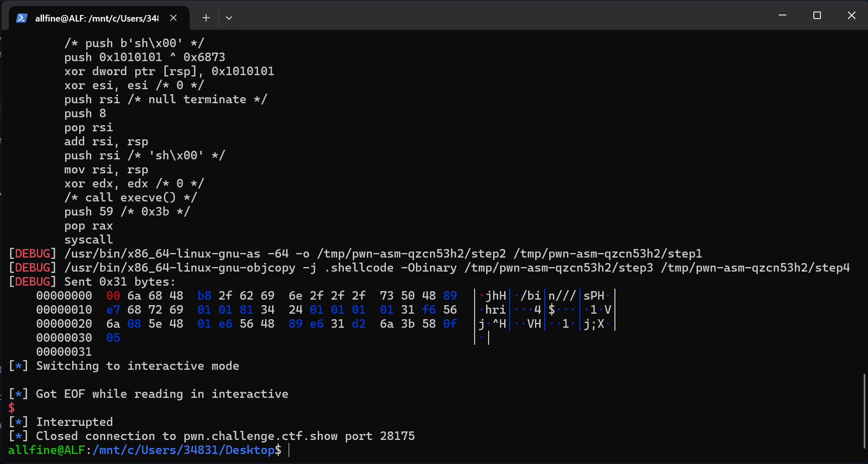
Task: Click the lone "05" byte at offset 00000030
Action: (113, 338)
